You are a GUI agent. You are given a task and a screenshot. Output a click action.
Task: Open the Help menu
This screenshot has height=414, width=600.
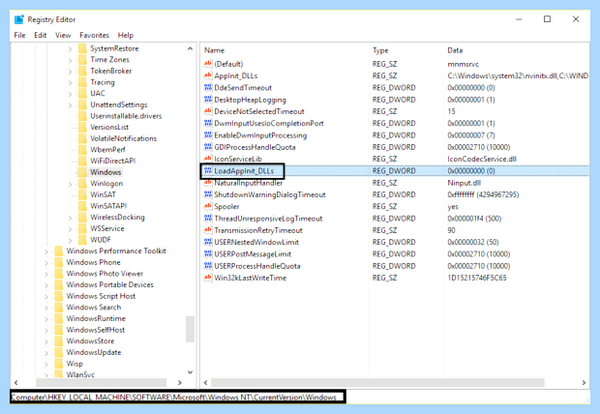tap(126, 35)
